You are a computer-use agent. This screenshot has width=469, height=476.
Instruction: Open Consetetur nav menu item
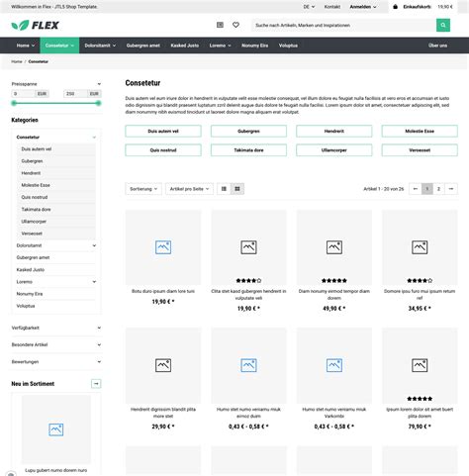point(59,46)
